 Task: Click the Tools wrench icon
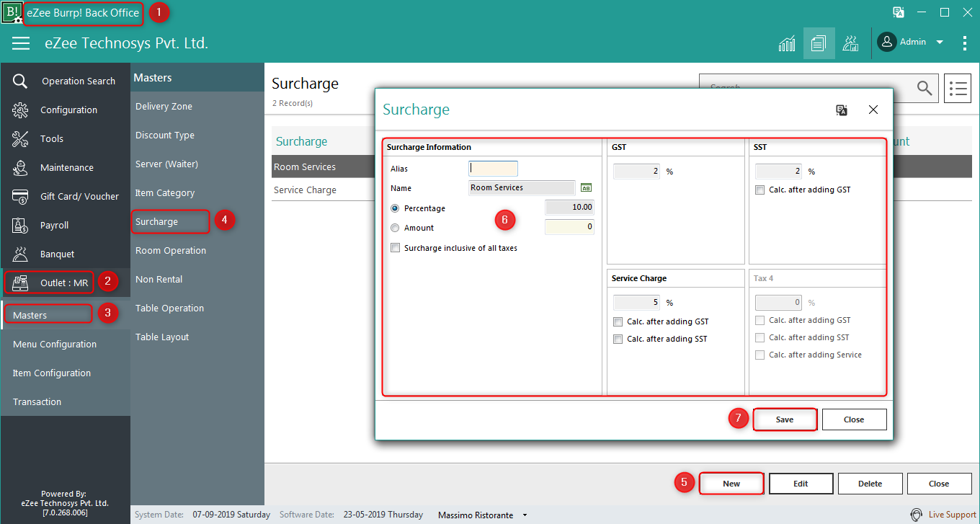point(20,139)
